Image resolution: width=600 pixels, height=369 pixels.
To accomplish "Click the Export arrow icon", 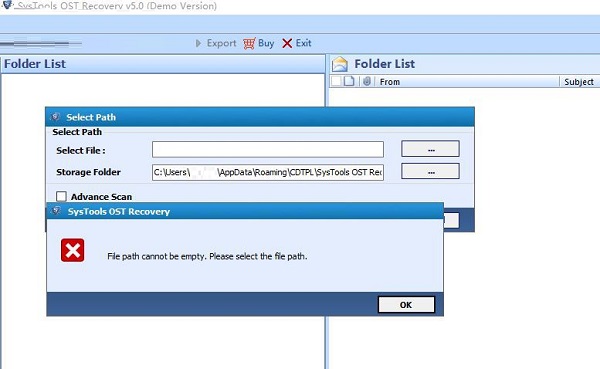I will pyautogui.click(x=198, y=43).
